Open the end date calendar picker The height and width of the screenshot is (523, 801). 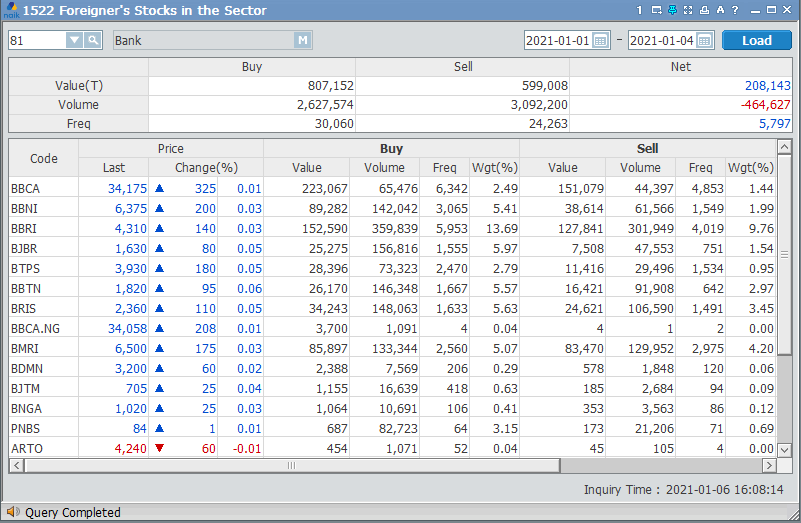point(704,41)
